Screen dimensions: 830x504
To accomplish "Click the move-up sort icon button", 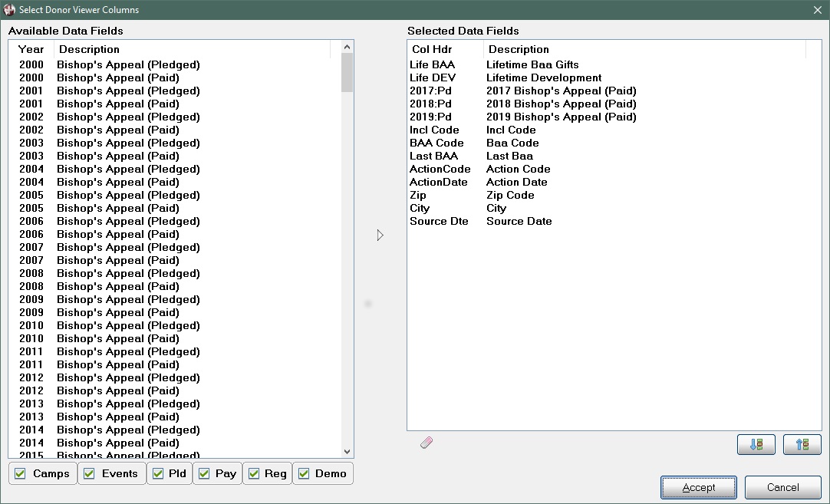I will (802, 444).
